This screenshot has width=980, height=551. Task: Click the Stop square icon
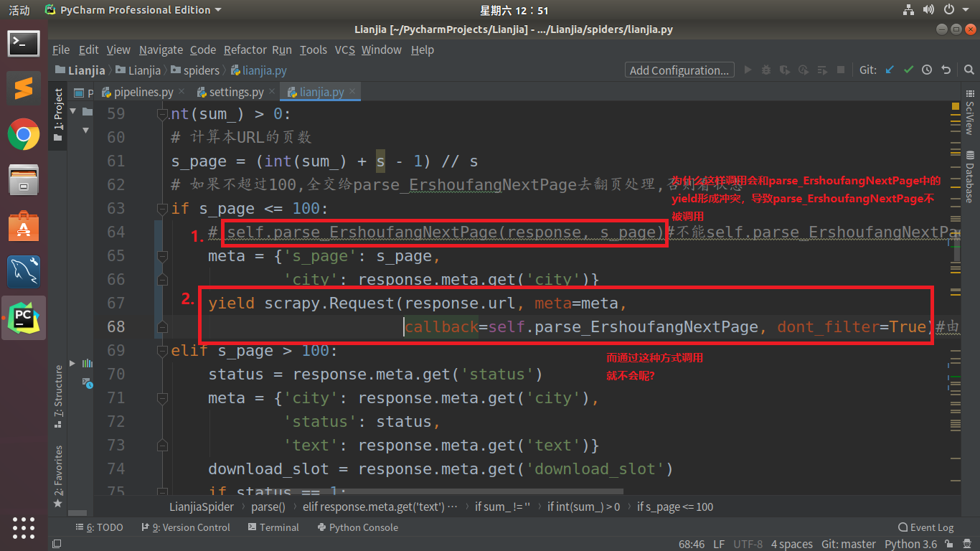click(841, 70)
